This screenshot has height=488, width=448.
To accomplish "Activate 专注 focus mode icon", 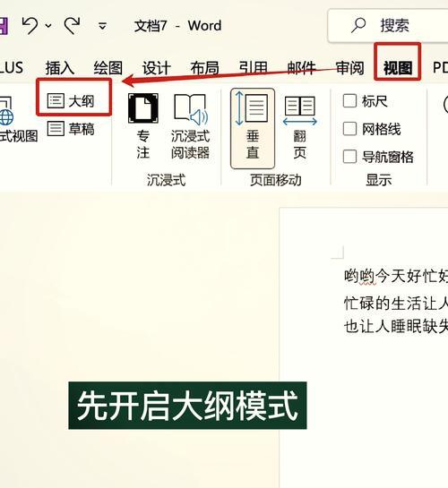I will (142, 126).
